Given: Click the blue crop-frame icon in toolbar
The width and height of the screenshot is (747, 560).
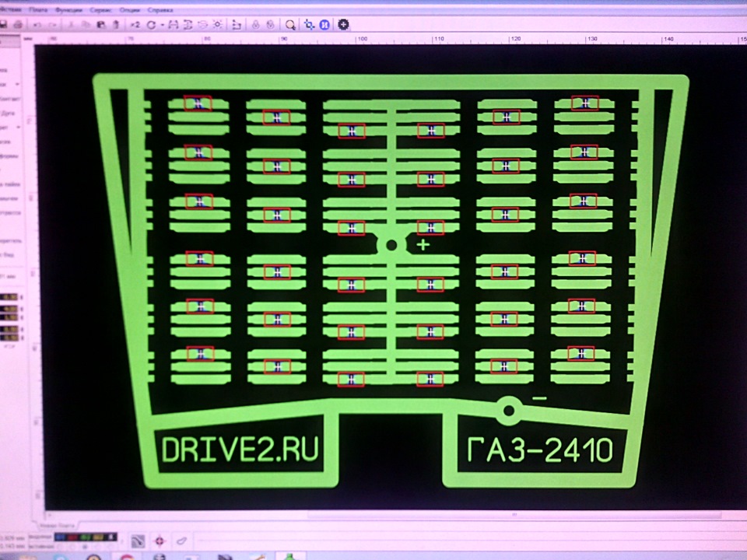Looking at the screenshot, I should pyautogui.click(x=309, y=25).
